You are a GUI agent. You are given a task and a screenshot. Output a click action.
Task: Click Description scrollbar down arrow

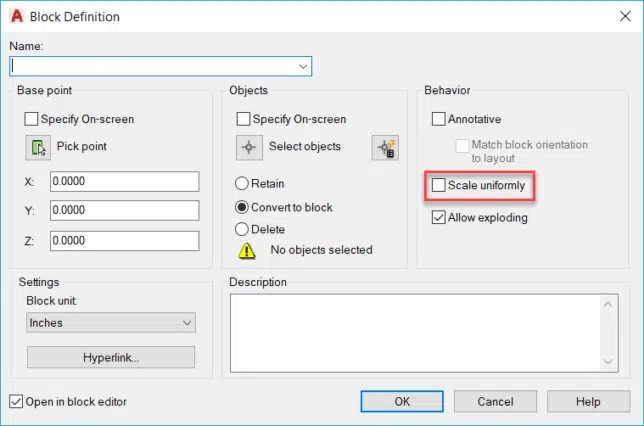click(x=608, y=362)
